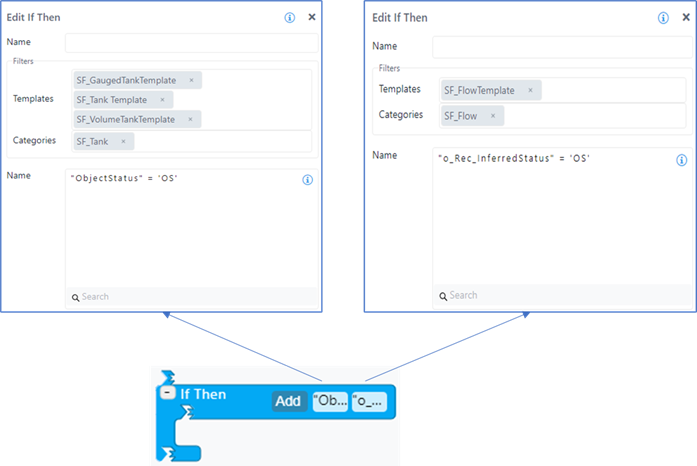Select the "o_..." condition chip
697x466 pixels.
tap(368, 401)
